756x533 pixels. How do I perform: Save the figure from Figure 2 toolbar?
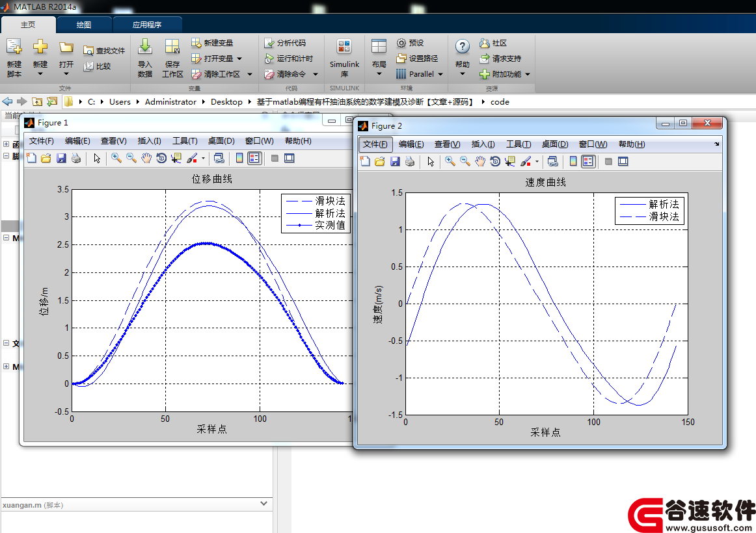point(395,162)
